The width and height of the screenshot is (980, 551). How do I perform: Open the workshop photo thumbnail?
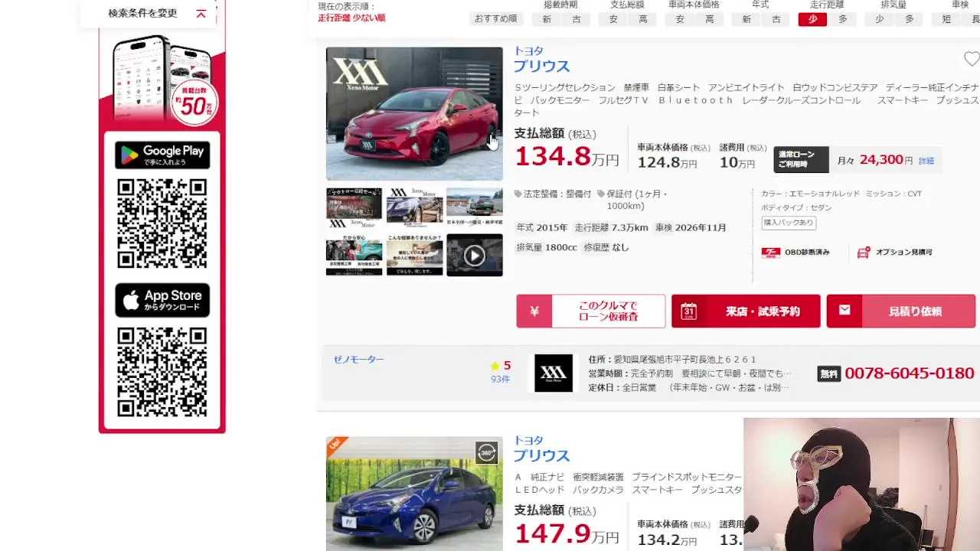coord(354,255)
